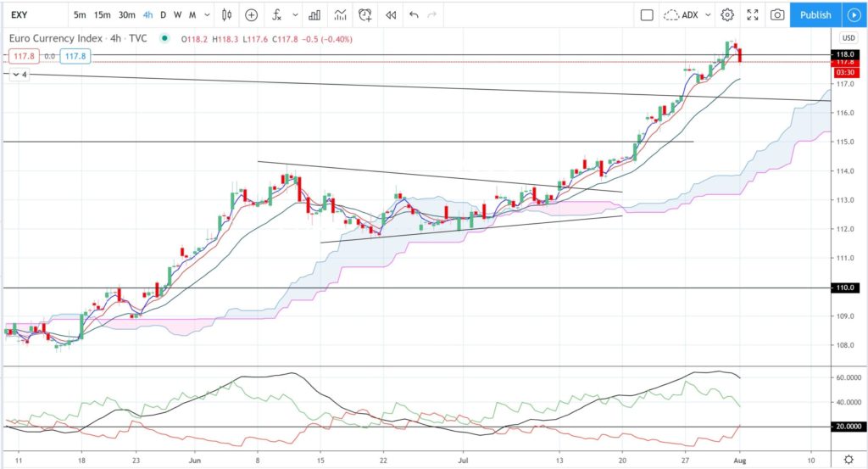Click the 115.0 price scale value
This screenshot has width=868, height=469.
845,142
